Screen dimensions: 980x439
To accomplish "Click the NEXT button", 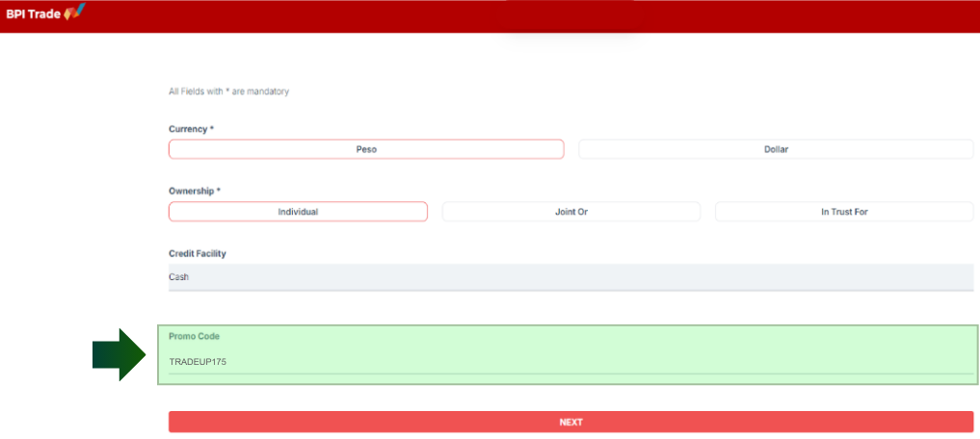I will tap(571, 422).
